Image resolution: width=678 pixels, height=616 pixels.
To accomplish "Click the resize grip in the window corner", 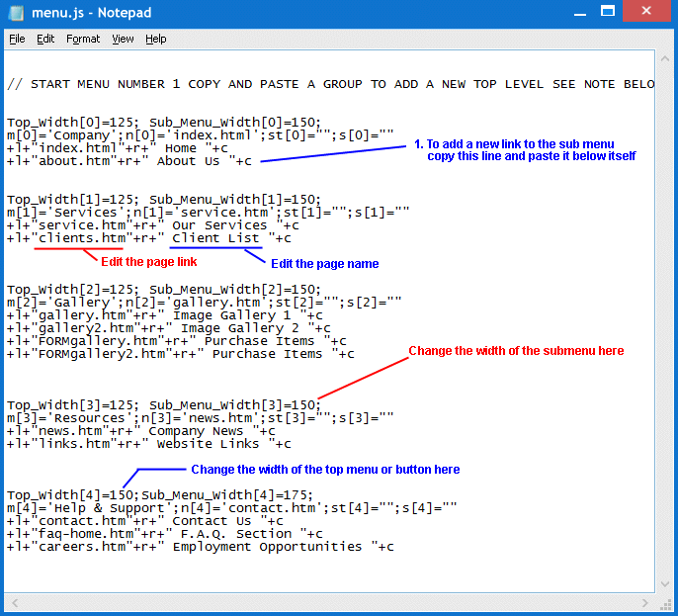I will click(665, 601).
